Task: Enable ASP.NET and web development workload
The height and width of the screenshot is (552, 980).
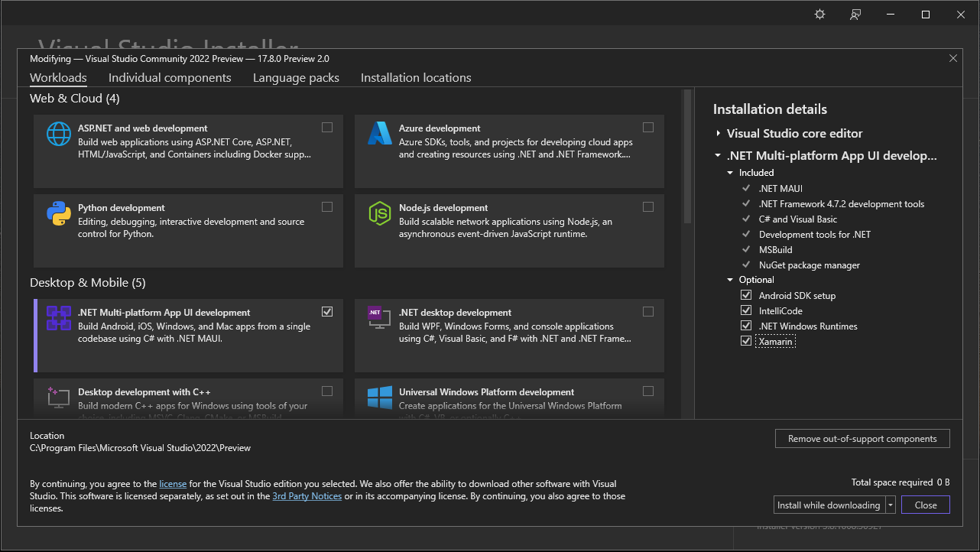Action: coord(327,128)
